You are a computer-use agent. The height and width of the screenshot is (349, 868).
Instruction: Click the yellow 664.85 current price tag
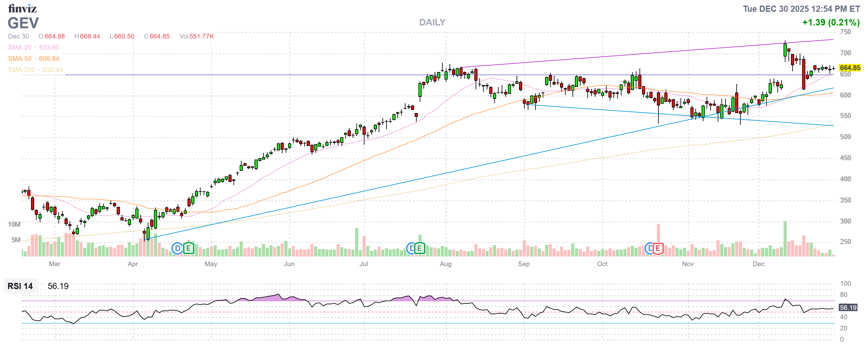tap(850, 68)
